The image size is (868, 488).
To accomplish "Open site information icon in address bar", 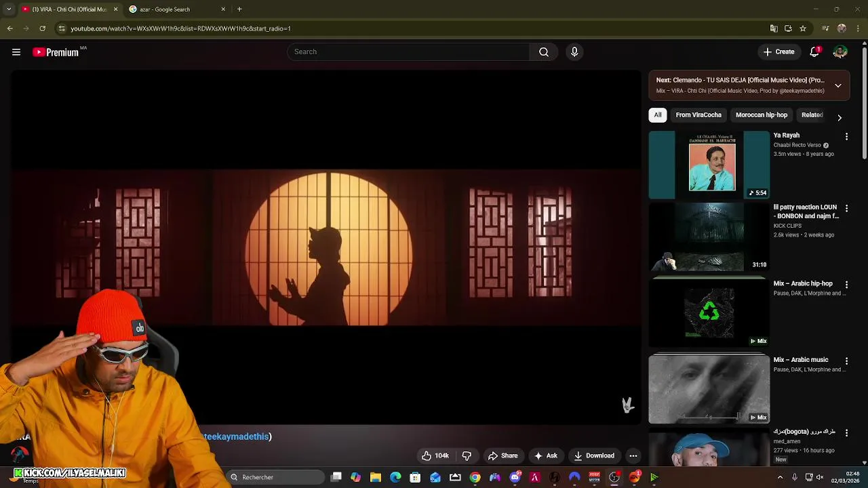I will 62,28.
